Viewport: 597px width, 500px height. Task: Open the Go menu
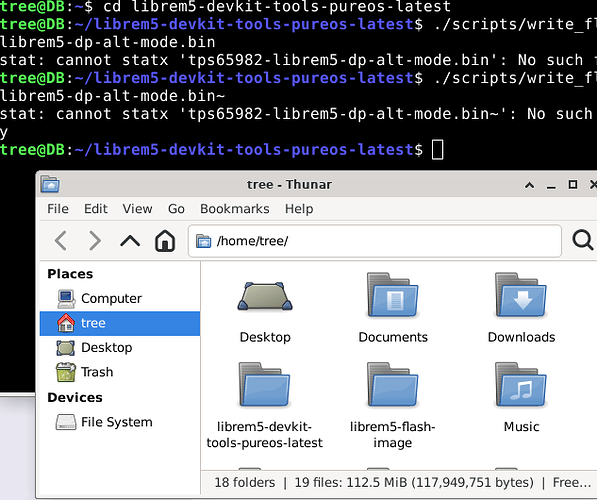[176, 209]
